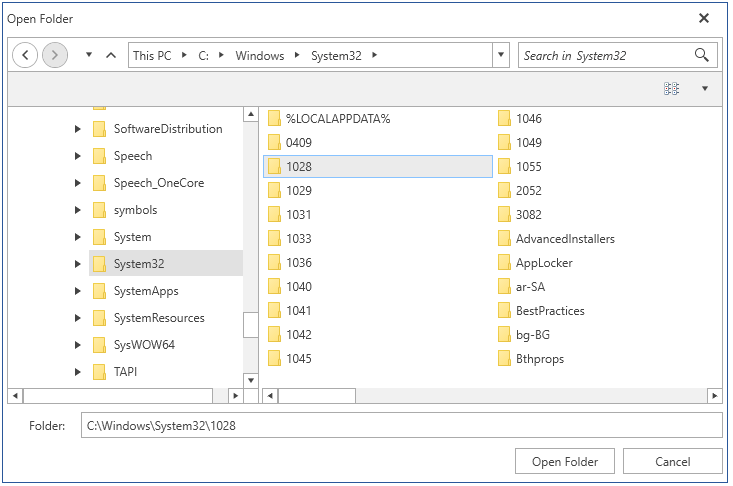Expand the SysWOW64 tree node
This screenshot has height=486, width=733.
click(x=78, y=345)
